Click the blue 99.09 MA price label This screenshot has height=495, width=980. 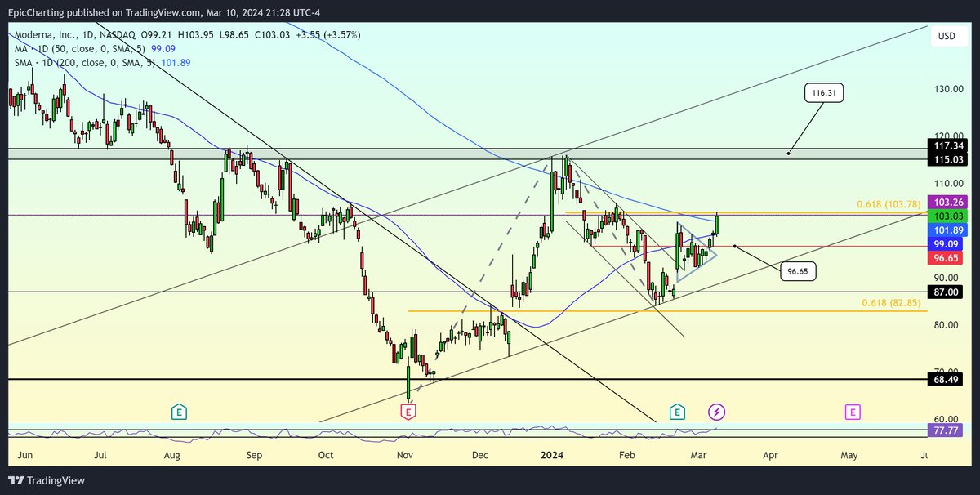947,243
